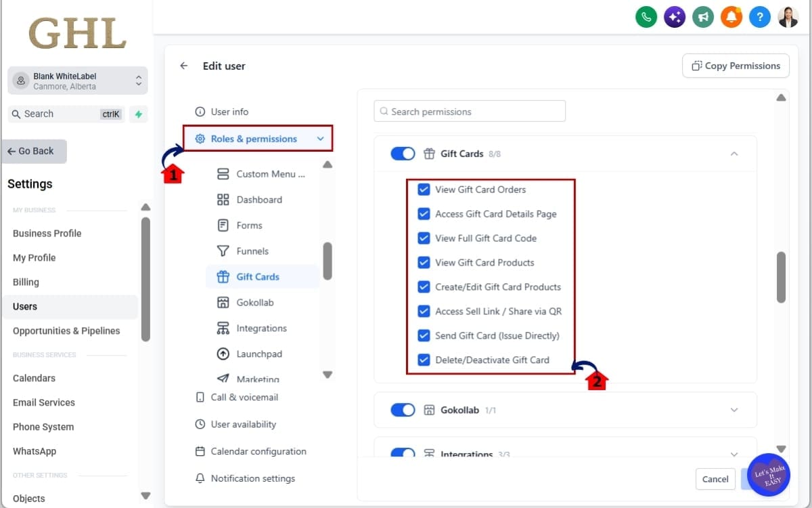Click Copy Permissions button
The width and height of the screenshot is (812, 508).
click(x=736, y=66)
